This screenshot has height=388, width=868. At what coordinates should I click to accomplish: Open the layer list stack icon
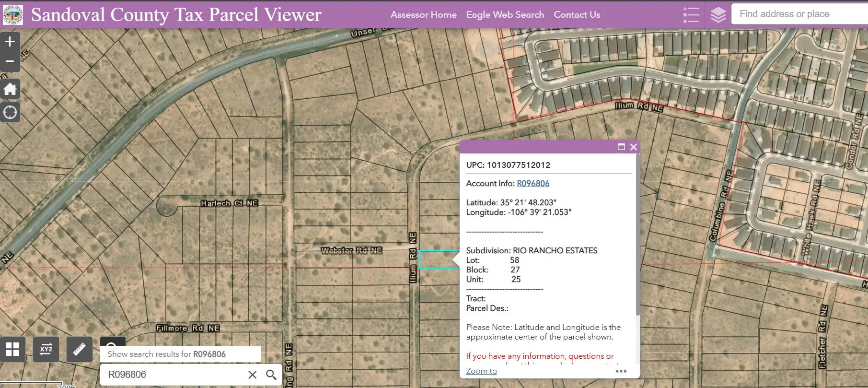[718, 15]
